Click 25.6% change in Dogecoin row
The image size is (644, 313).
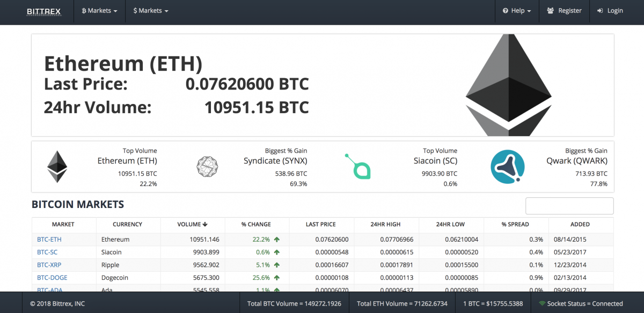tap(261, 278)
